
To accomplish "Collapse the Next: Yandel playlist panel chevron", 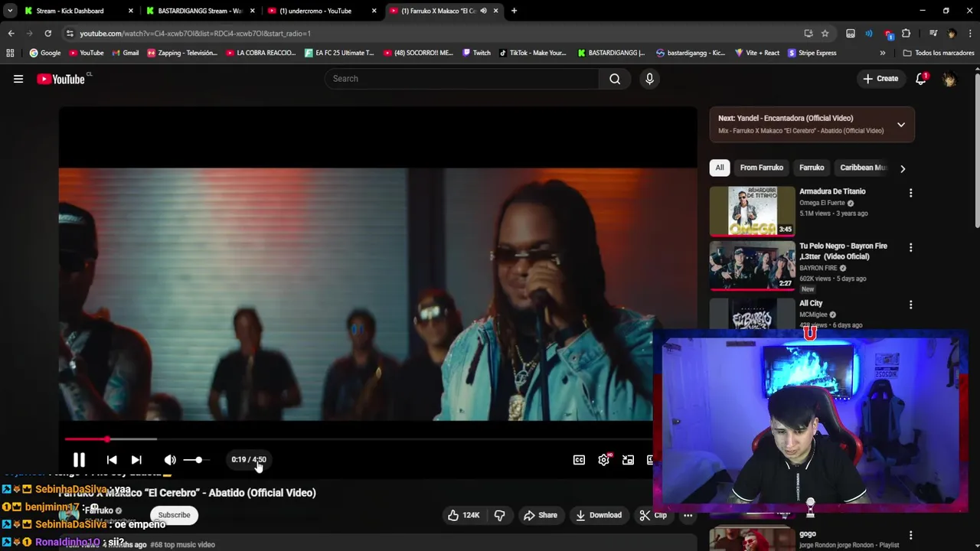I will pos(901,125).
